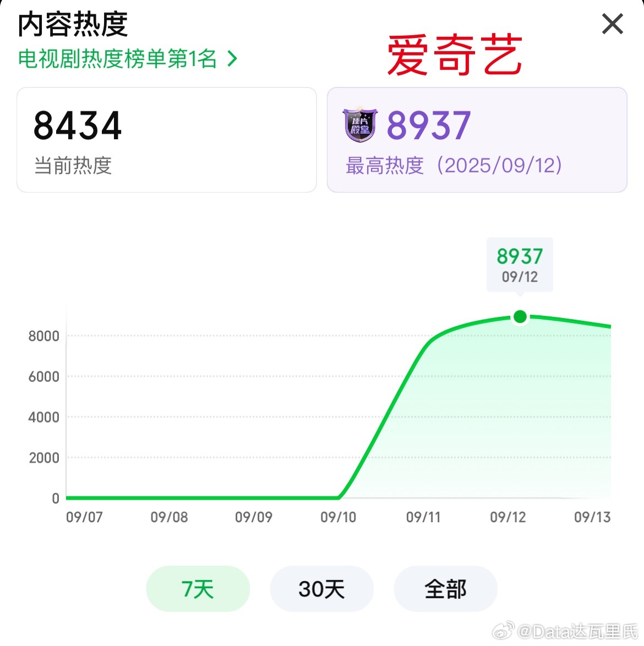Select the 09/12 x-axis date label
This screenshot has height=646, width=644.
pyautogui.click(x=508, y=517)
